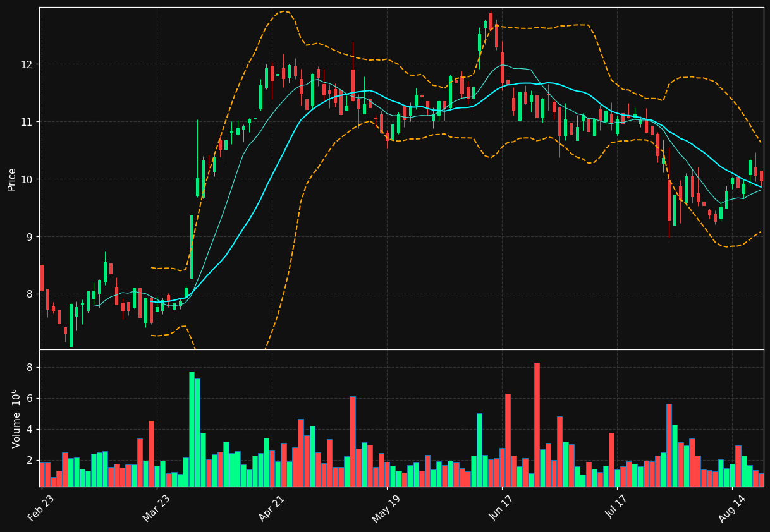Click the 'Aug 14' date label
Viewport: 770px width, 532px height.
tap(732, 509)
